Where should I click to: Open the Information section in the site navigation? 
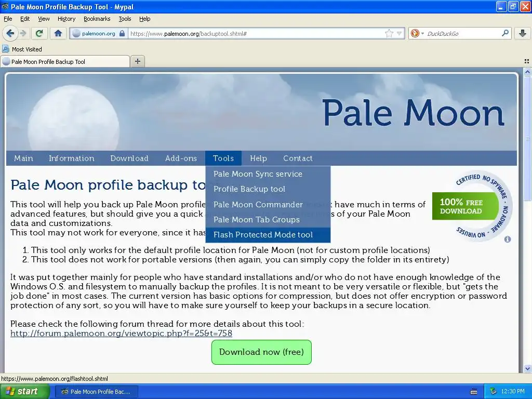tap(71, 158)
